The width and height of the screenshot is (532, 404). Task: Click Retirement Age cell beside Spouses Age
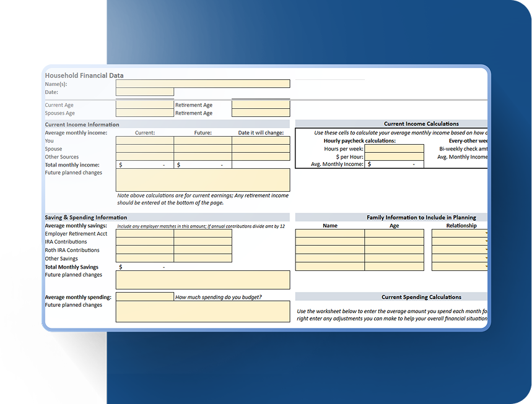[260, 113]
